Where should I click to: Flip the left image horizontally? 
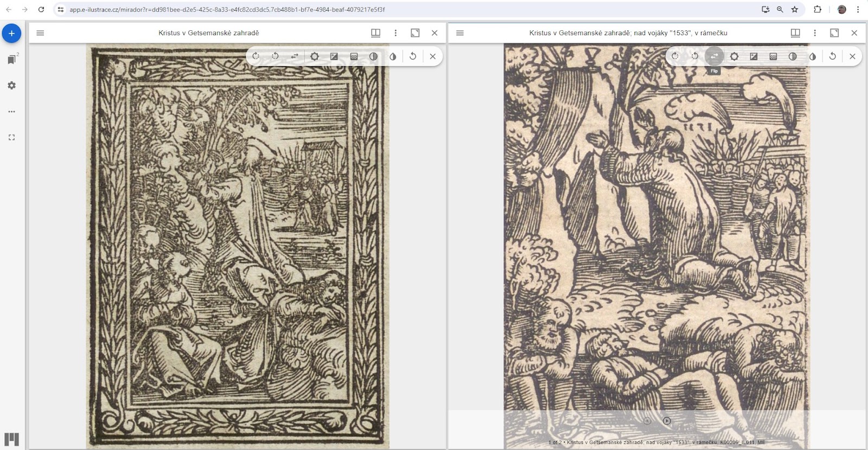(295, 56)
